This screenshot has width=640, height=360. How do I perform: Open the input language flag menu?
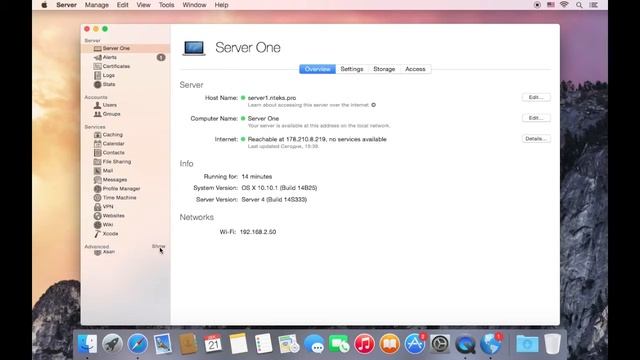[551, 5]
